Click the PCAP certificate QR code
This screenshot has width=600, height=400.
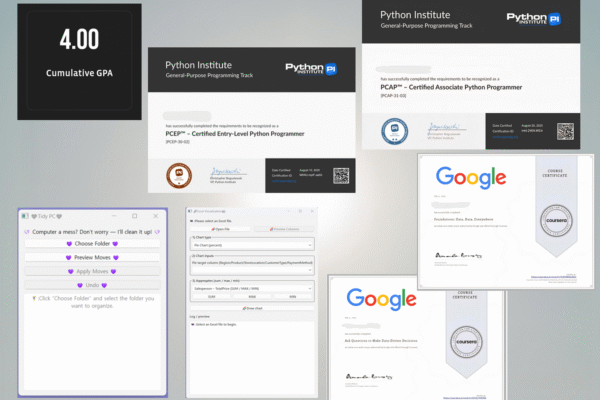[565, 131]
